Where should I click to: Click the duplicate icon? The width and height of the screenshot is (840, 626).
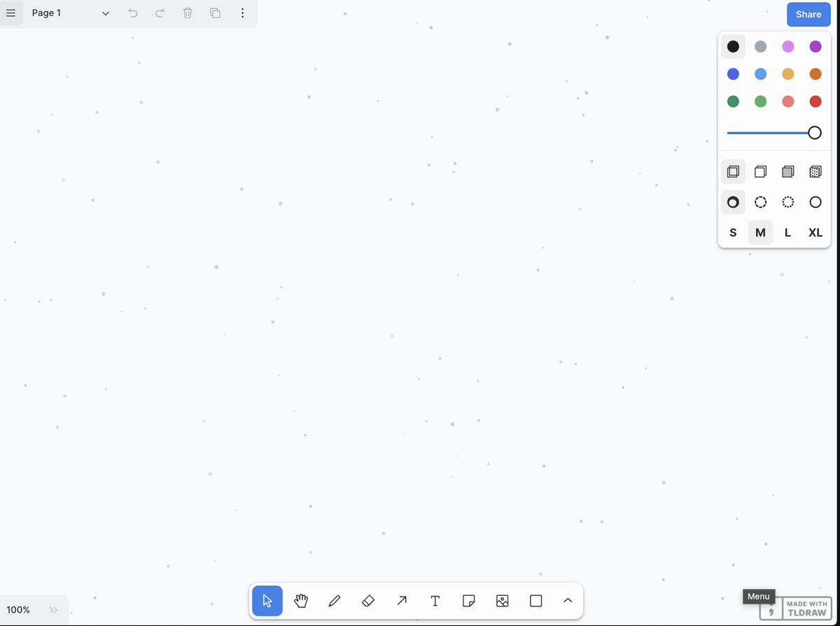[215, 13]
